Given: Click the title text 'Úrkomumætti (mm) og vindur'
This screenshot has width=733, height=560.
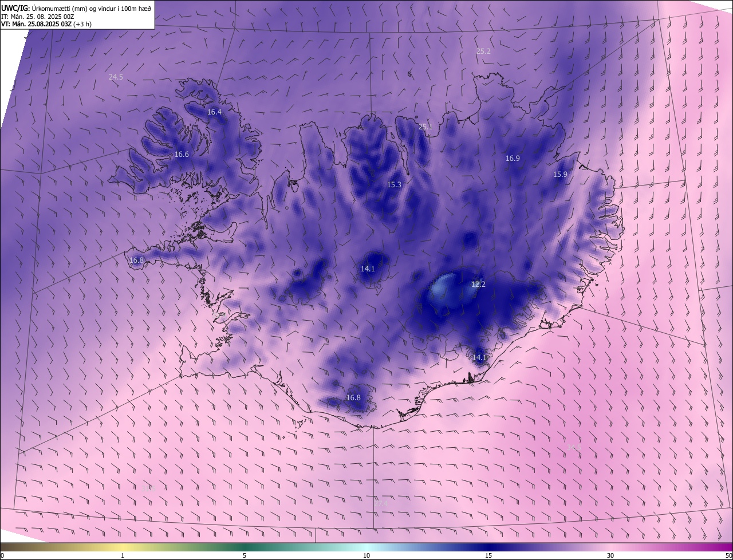Looking at the screenshot, I should point(73,7).
